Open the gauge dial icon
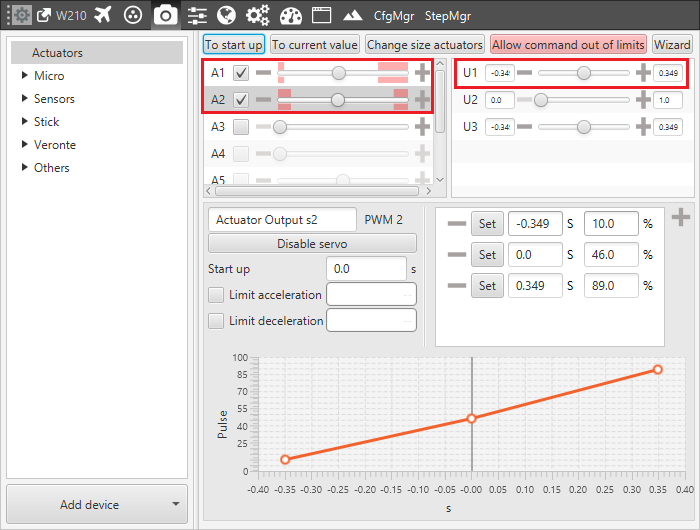700x530 pixels. coord(291,15)
